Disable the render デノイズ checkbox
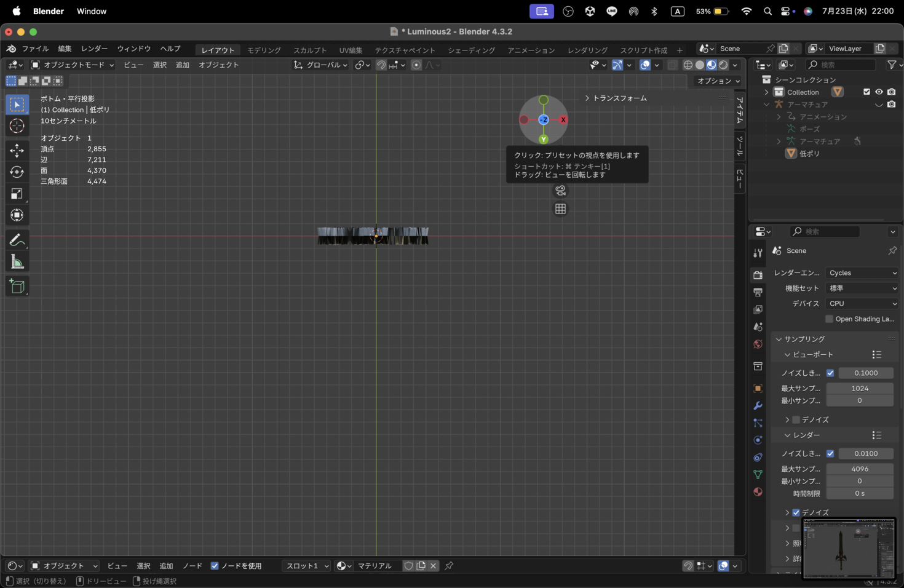This screenshot has height=588, width=904. [x=796, y=512]
